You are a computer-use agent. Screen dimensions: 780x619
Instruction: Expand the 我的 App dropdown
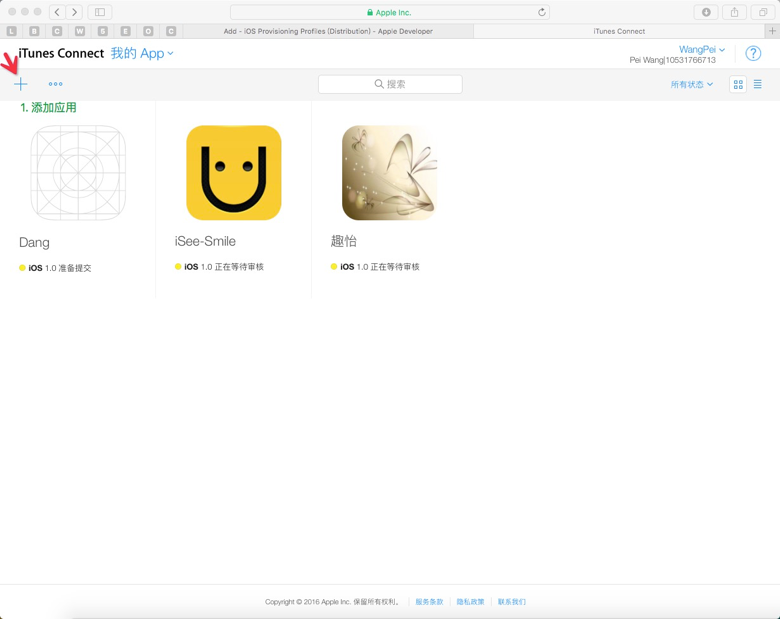pyautogui.click(x=142, y=53)
